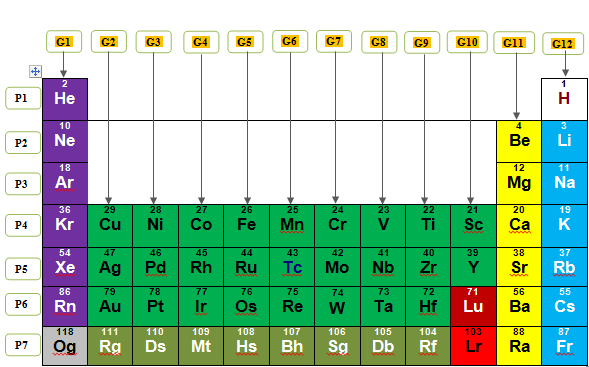589x367 pixels.
Task: Select the P4 period label
Action: (23, 225)
